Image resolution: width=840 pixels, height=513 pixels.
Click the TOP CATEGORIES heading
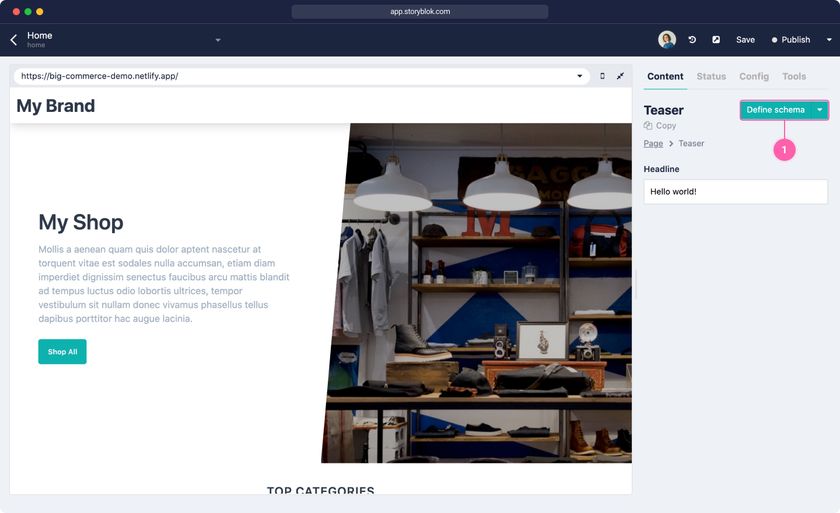click(320, 490)
